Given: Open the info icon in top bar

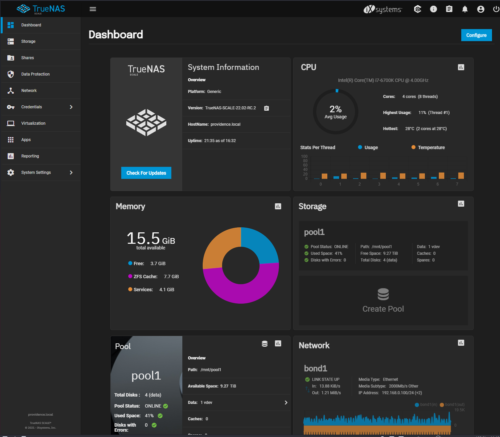Looking at the screenshot, I should coord(433,9).
